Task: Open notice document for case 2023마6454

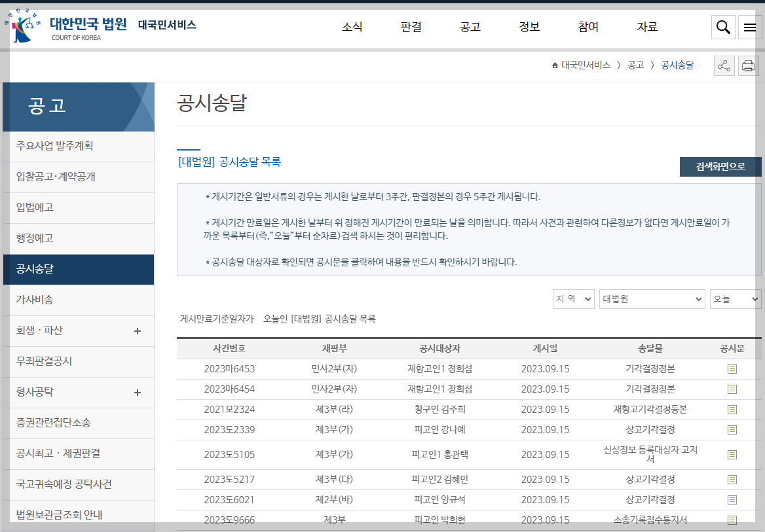Action: [x=732, y=389]
